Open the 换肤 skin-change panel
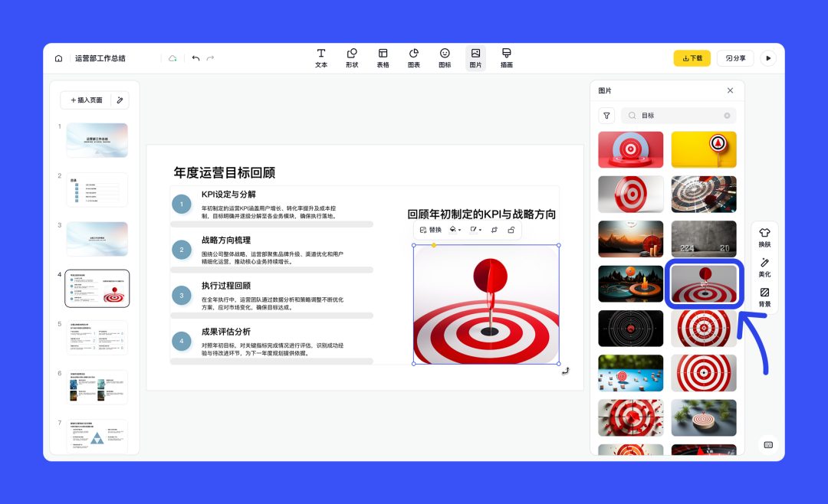 tap(764, 237)
